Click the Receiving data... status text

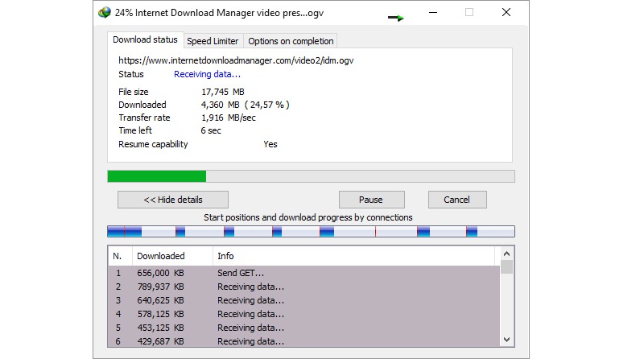[x=208, y=74]
